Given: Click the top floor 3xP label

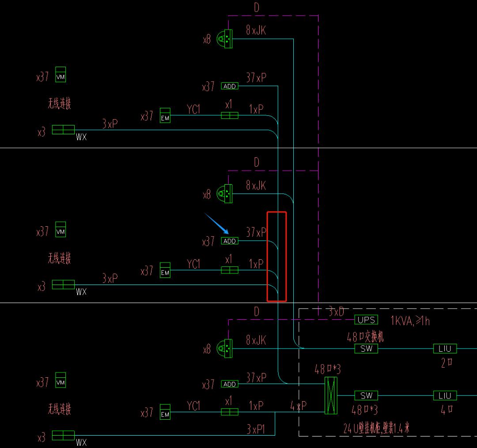Looking at the screenshot, I should click(x=110, y=124).
